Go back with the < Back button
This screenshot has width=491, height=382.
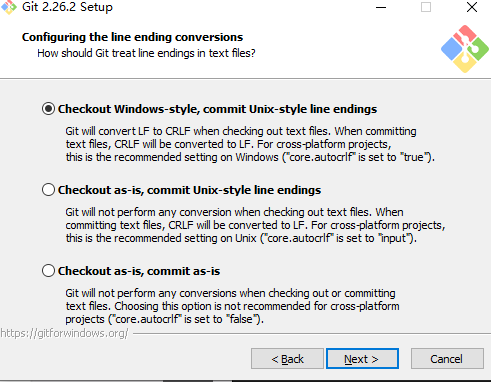point(287,359)
